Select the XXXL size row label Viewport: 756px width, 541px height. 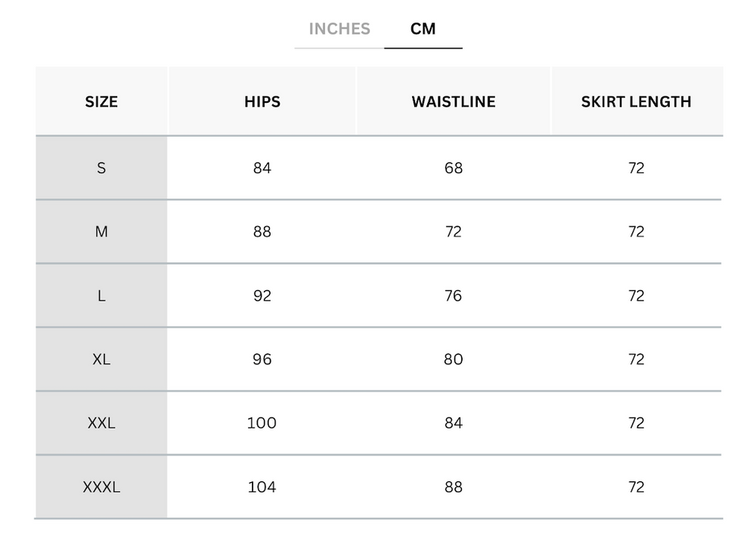pyautogui.click(x=101, y=487)
